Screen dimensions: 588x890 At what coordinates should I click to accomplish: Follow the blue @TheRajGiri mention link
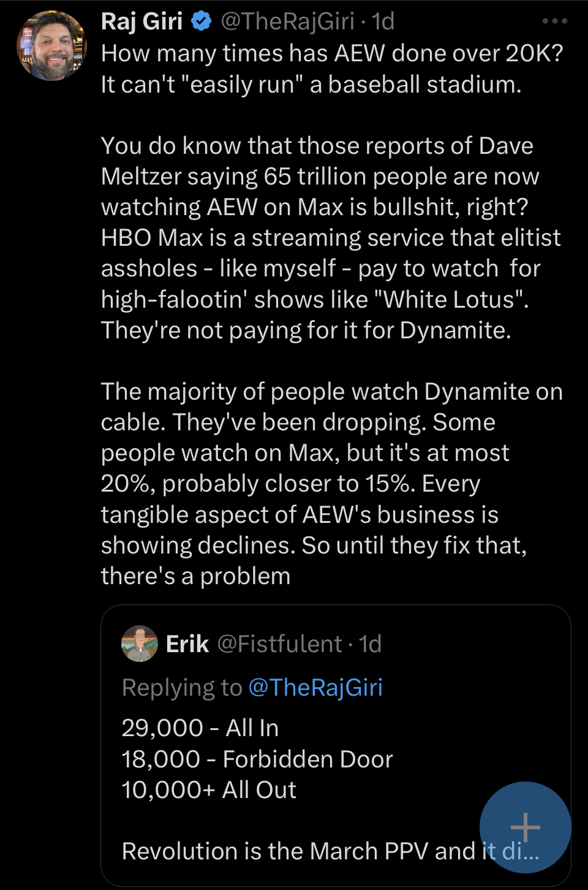(315, 688)
